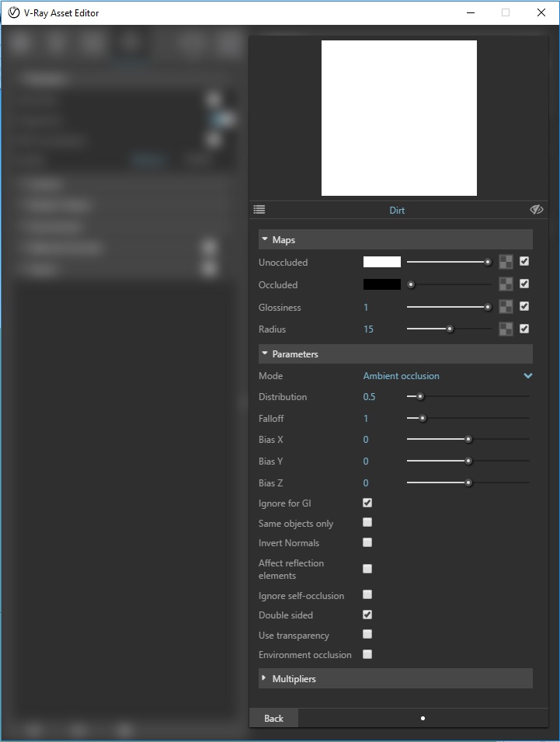Click the Distribution slider handle
The height and width of the screenshot is (742, 560).
pyautogui.click(x=420, y=396)
